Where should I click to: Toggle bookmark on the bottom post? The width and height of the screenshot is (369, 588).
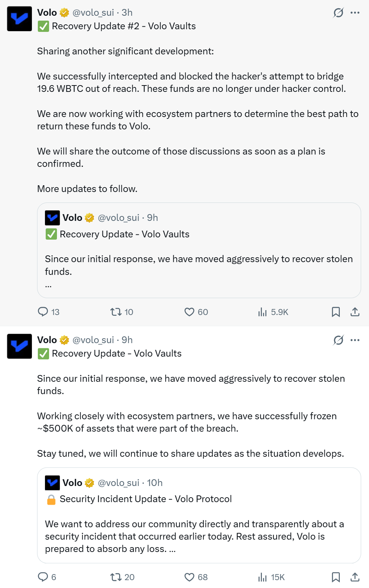coord(336,577)
